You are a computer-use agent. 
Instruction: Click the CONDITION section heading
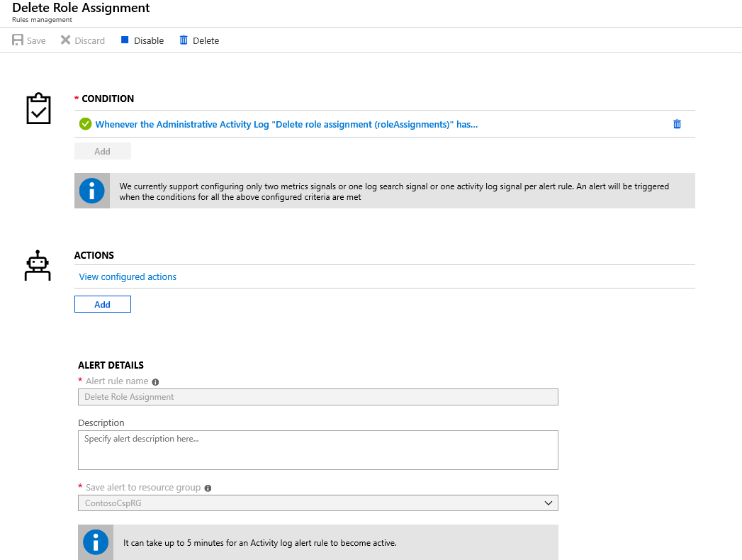(x=108, y=99)
